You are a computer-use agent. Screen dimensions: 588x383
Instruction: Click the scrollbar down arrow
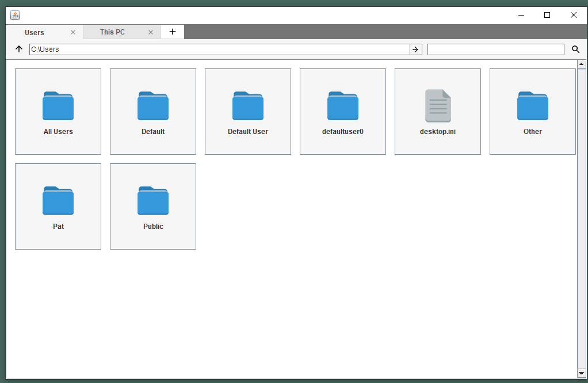581,373
